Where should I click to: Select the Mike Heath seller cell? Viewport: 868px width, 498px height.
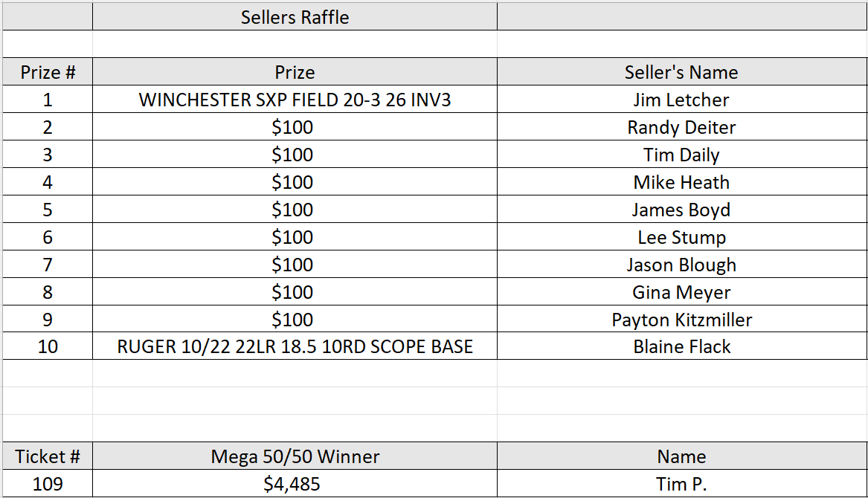tap(681, 182)
